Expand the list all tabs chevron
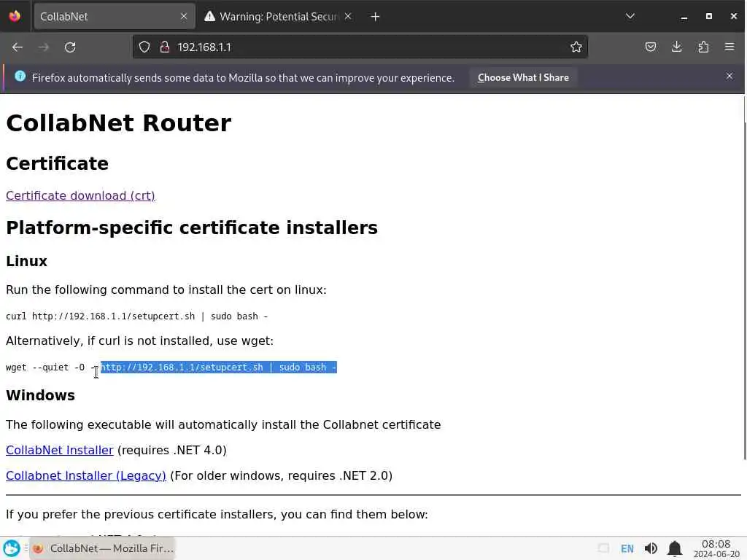 coord(630,16)
